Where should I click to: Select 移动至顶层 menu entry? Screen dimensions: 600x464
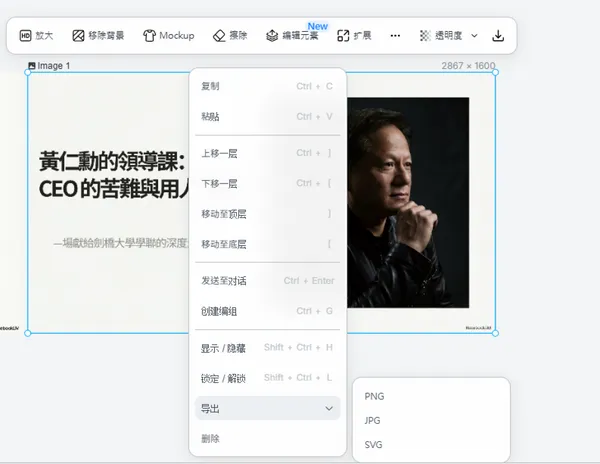pyautogui.click(x=267, y=213)
